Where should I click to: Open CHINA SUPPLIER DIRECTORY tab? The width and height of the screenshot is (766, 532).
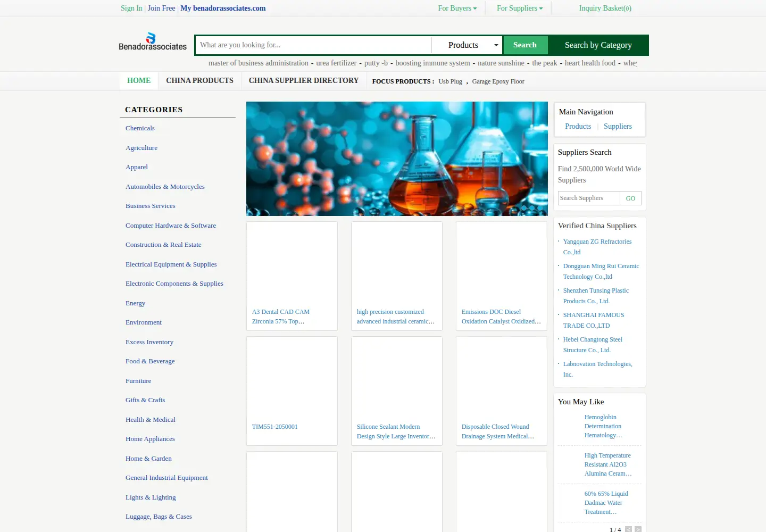point(304,80)
